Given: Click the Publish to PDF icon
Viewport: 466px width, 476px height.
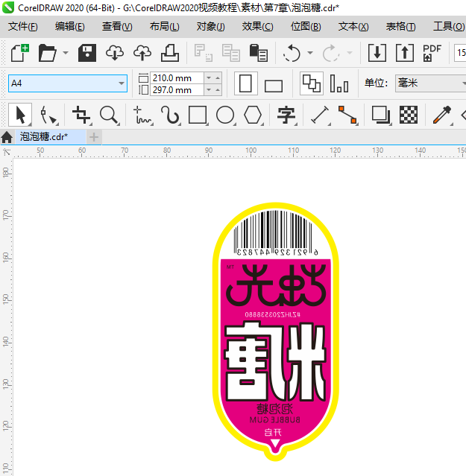Looking at the screenshot, I should (x=432, y=53).
